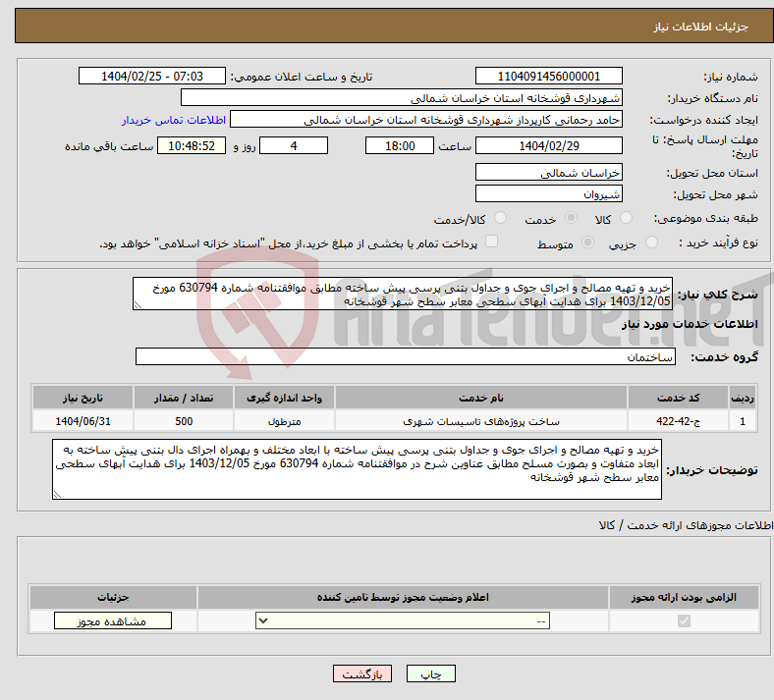Click the بازگشت (back) button
The width and height of the screenshot is (774, 700).
362,673
